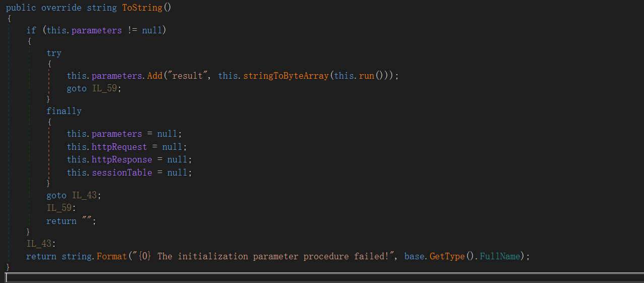Select the httpRequest field
The image size is (644, 283).
click(x=119, y=147)
